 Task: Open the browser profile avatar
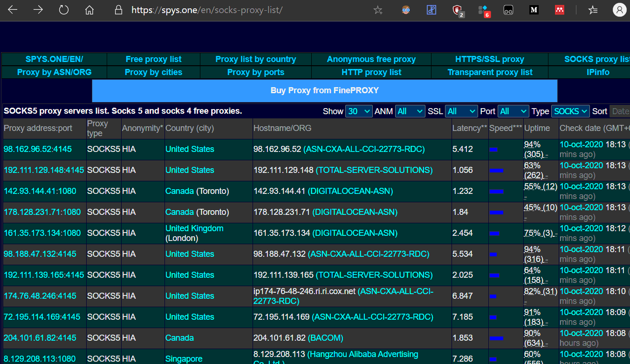point(619,10)
